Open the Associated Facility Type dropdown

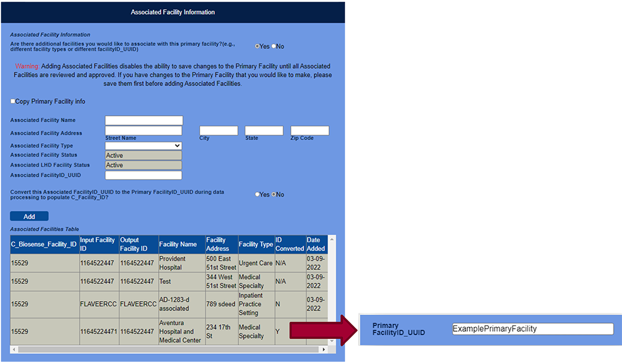pos(143,145)
